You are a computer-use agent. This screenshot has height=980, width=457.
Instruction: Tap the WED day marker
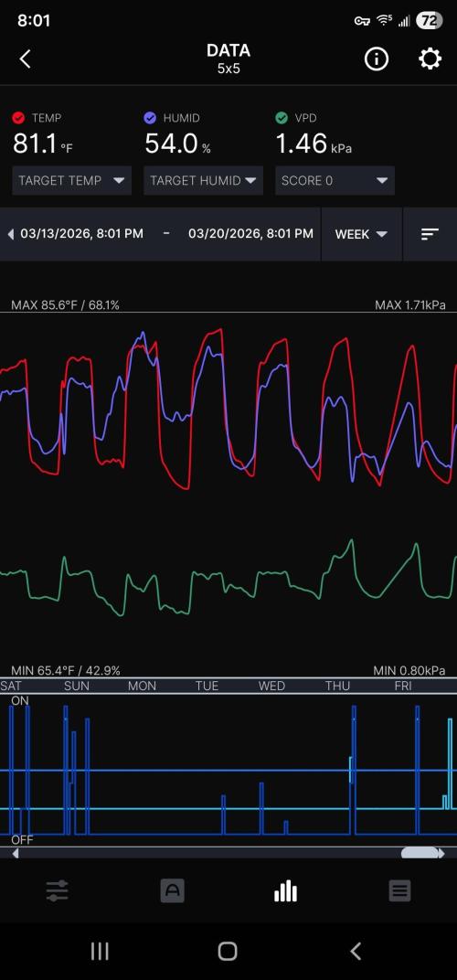pos(272,686)
